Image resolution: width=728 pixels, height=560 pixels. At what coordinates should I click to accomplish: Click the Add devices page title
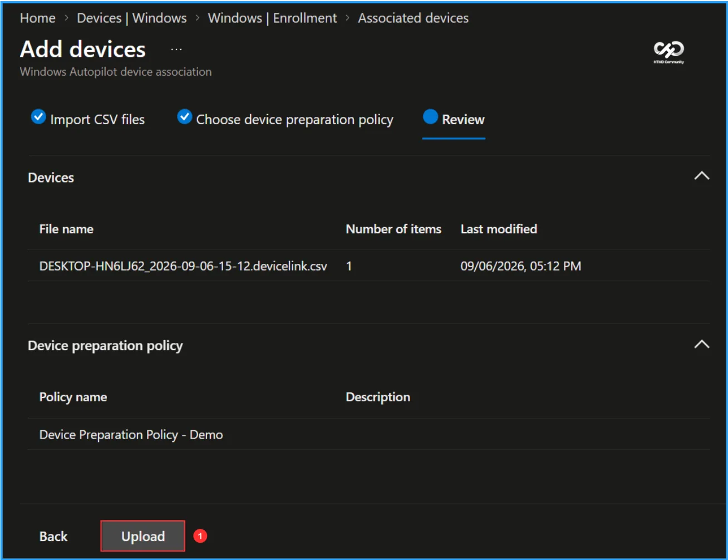click(83, 50)
